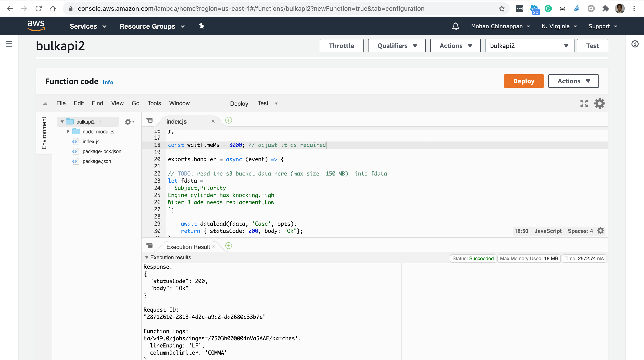Open the Support dropdown
The image size is (644, 360).
click(603, 26)
